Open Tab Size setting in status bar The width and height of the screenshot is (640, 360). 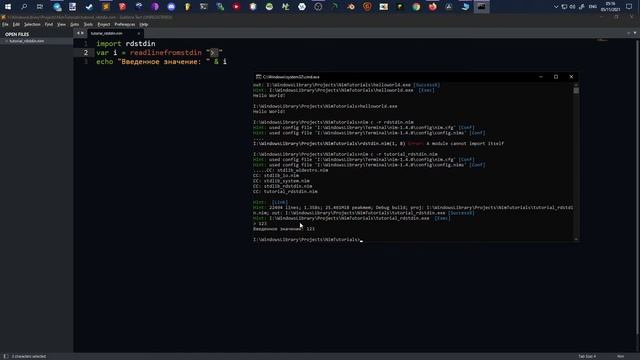tap(587, 356)
